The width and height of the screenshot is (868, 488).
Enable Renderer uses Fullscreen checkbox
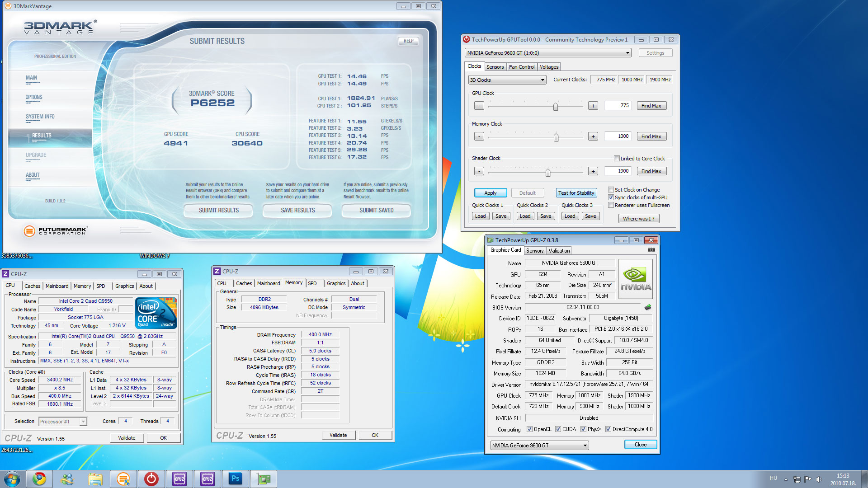pos(611,205)
